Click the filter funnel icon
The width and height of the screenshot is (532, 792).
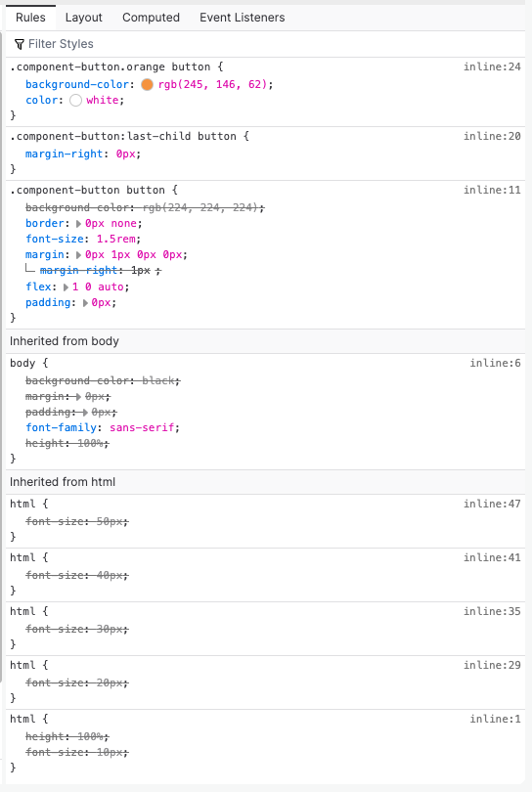[20, 44]
